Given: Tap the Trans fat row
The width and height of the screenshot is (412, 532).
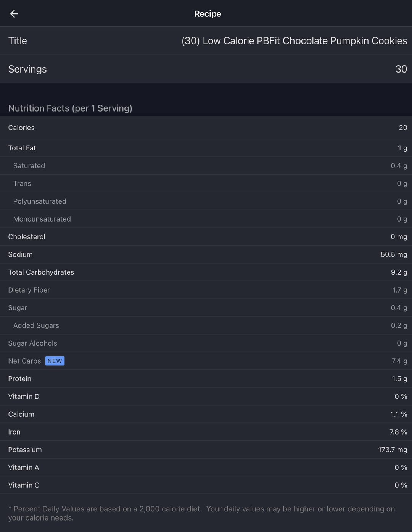Looking at the screenshot, I should pyautogui.click(x=206, y=183).
